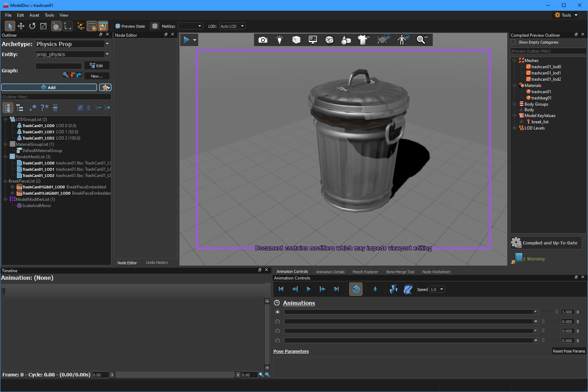
Task: Select the fourth animation radio button
Action: (278, 341)
